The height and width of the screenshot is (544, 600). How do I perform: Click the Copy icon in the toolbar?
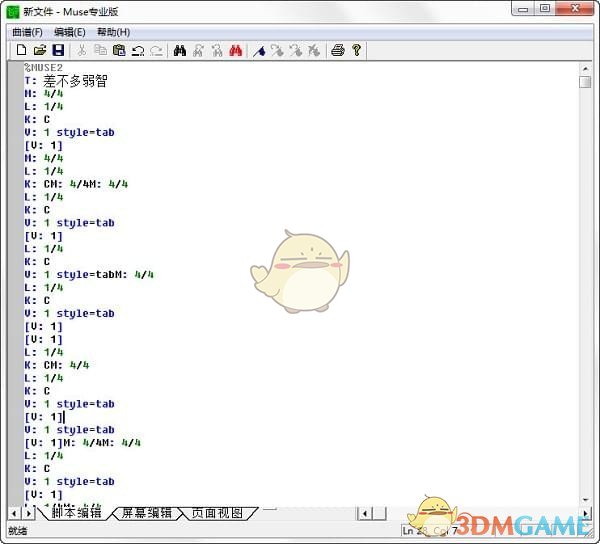pyautogui.click(x=100, y=50)
